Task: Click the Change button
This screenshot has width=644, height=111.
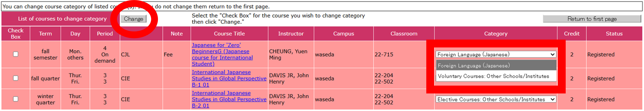Action: (x=133, y=19)
